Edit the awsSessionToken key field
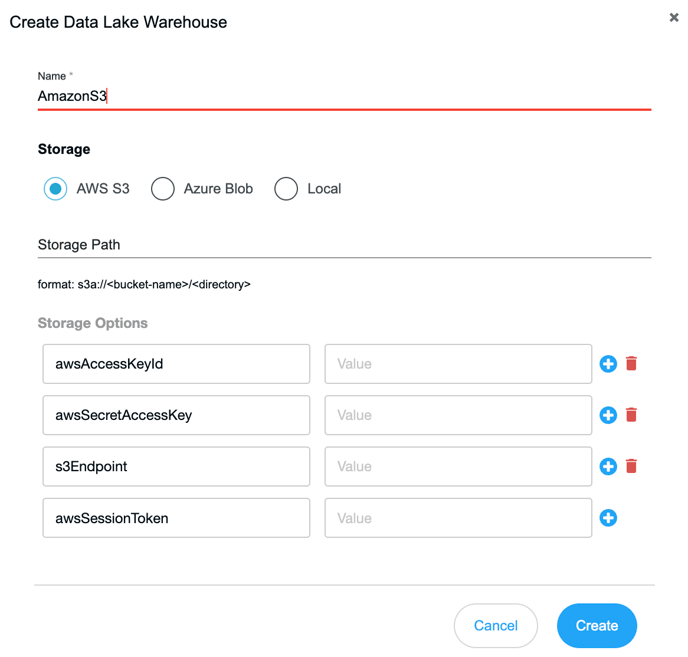Viewport: 688px width, 657px height. pyautogui.click(x=176, y=518)
